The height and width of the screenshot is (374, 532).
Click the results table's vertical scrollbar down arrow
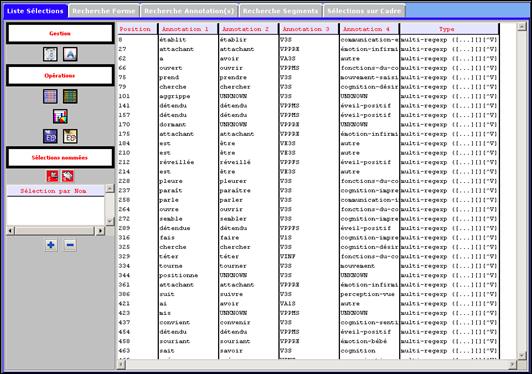point(522,355)
